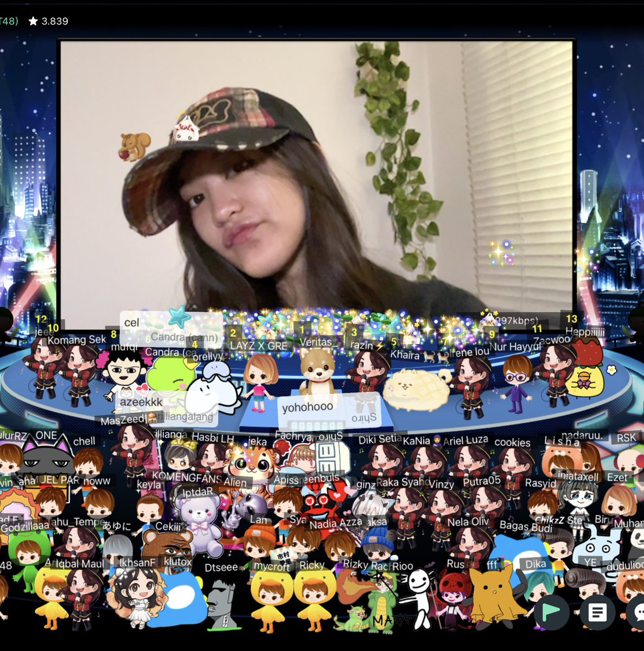Click the Cekiii name label
Image resolution: width=644 pixels, height=651 pixels.
point(168,526)
